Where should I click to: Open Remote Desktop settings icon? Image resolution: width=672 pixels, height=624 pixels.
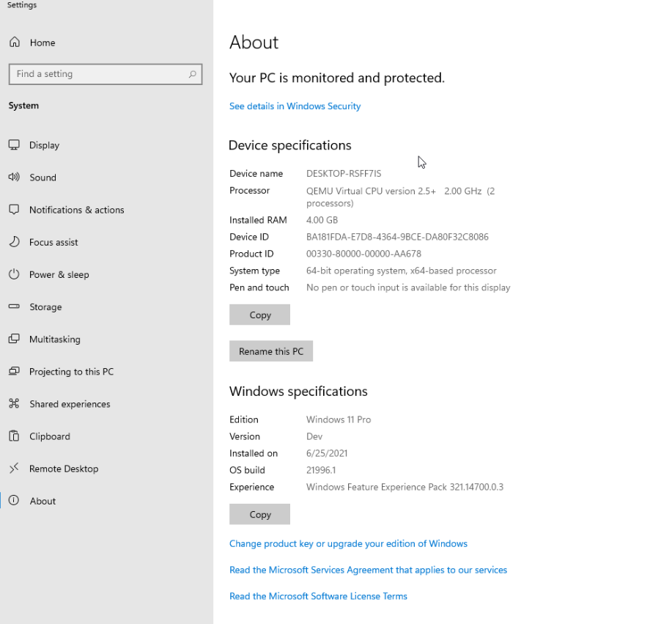point(13,468)
